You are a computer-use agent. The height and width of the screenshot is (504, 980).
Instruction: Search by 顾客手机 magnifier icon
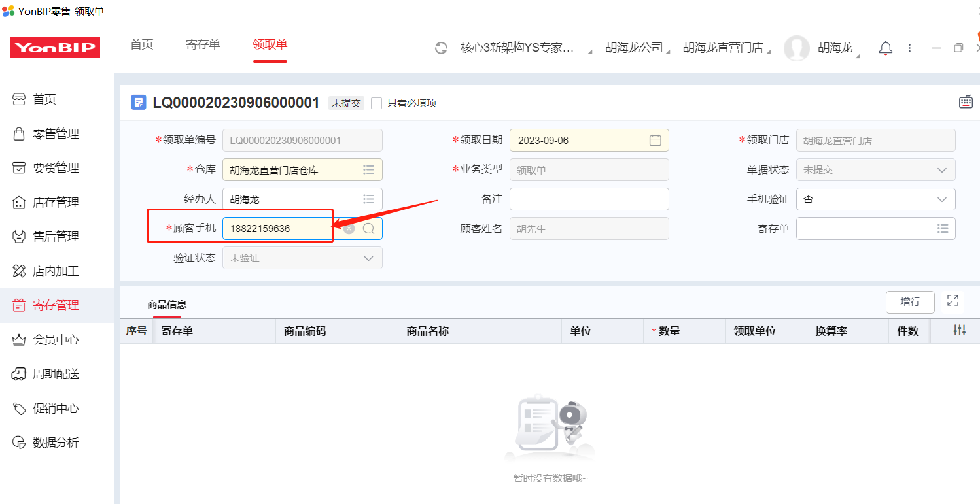[369, 229]
